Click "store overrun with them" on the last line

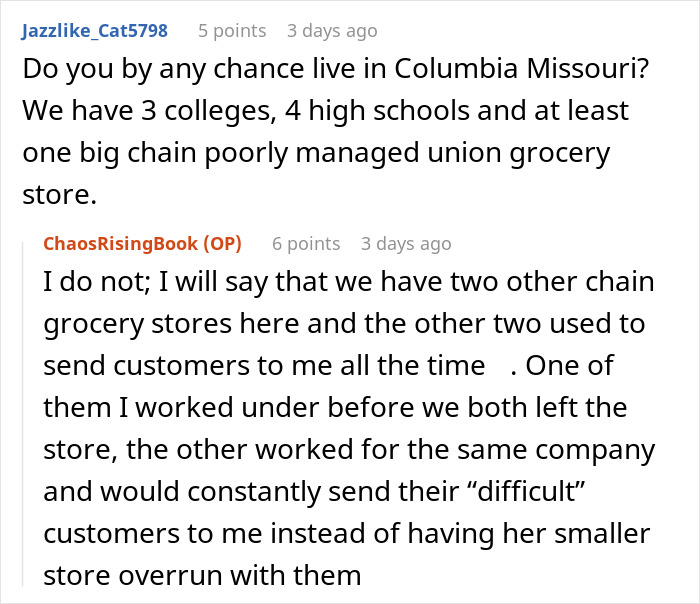tap(202, 575)
